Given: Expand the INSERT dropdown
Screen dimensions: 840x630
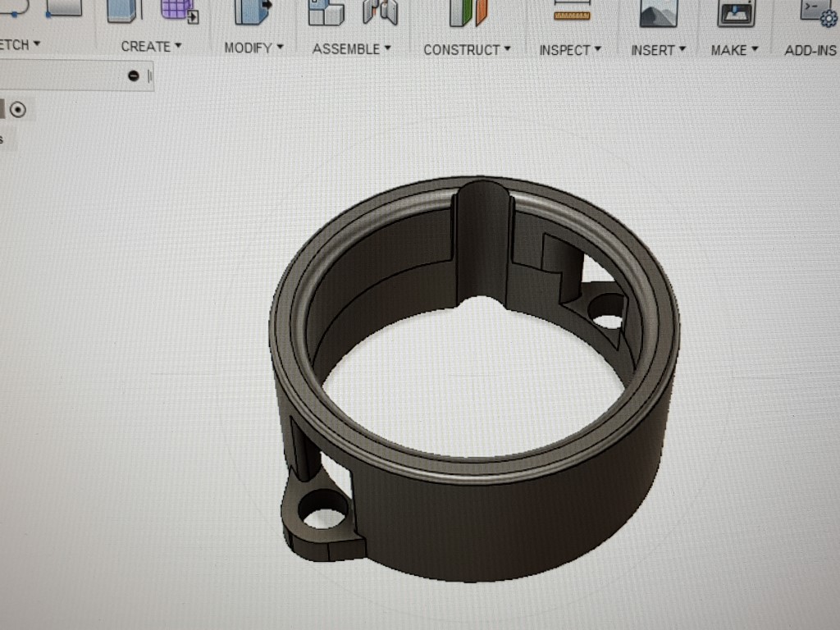Looking at the screenshot, I should point(659,50).
